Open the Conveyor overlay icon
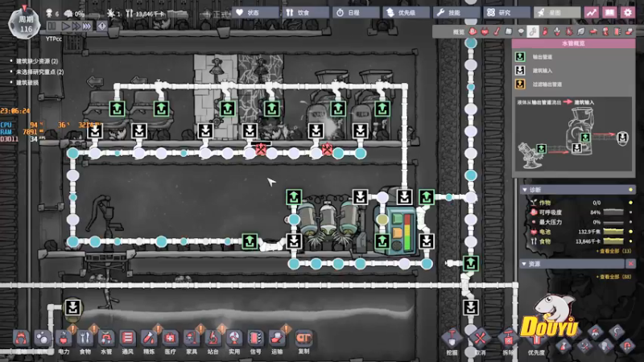Screen dimensions: 644x362 (x=630, y=31)
